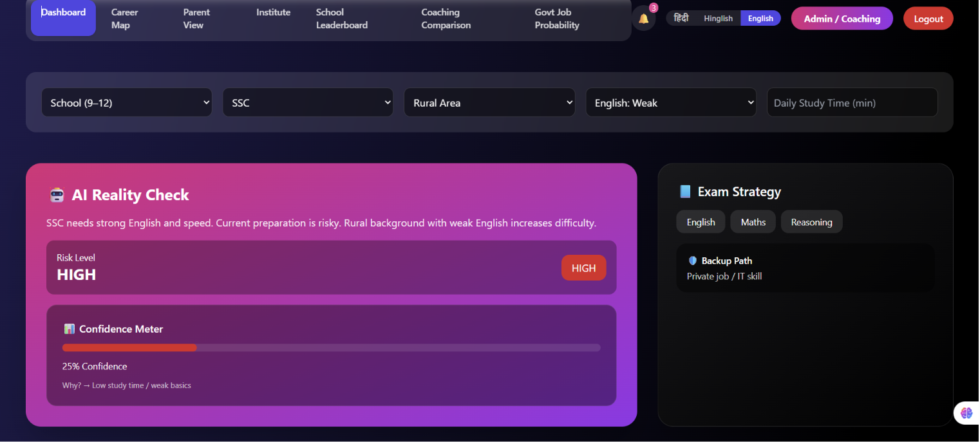Click the "AI Reality Check" heading
Image resolution: width=980 pixels, height=442 pixels.
(131, 195)
